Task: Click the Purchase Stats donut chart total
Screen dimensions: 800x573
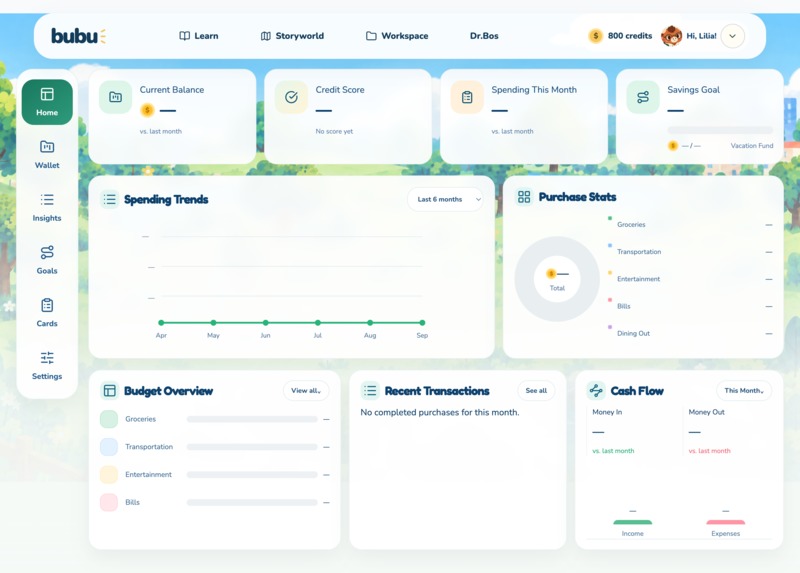Action: [557, 279]
